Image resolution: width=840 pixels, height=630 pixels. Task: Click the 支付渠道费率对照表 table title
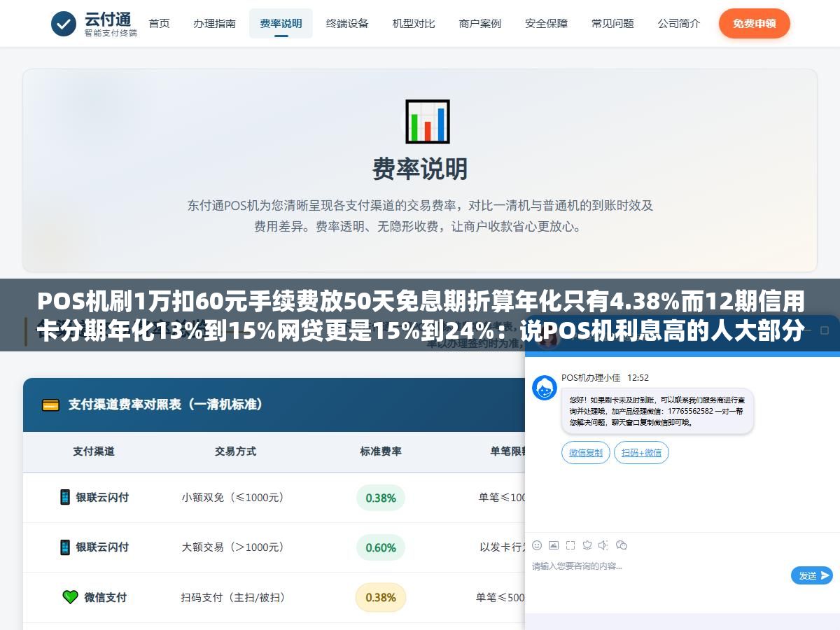pyautogui.click(x=165, y=405)
